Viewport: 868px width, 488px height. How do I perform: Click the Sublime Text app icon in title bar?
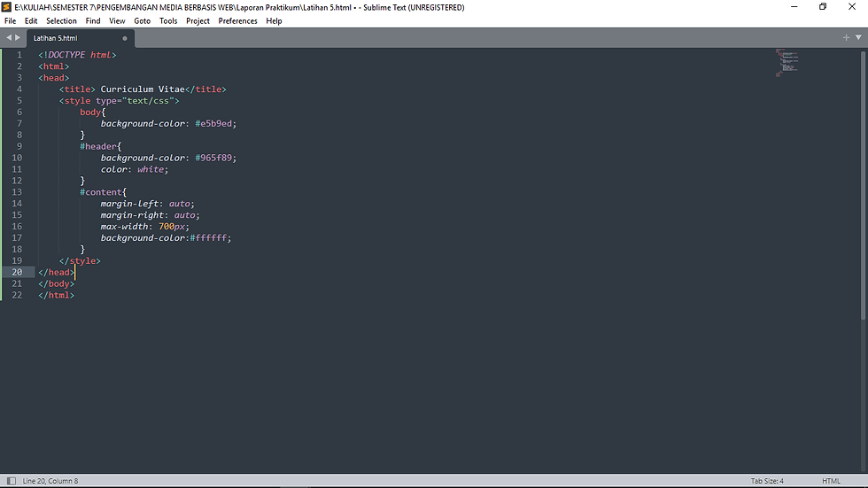tap(7, 7)
